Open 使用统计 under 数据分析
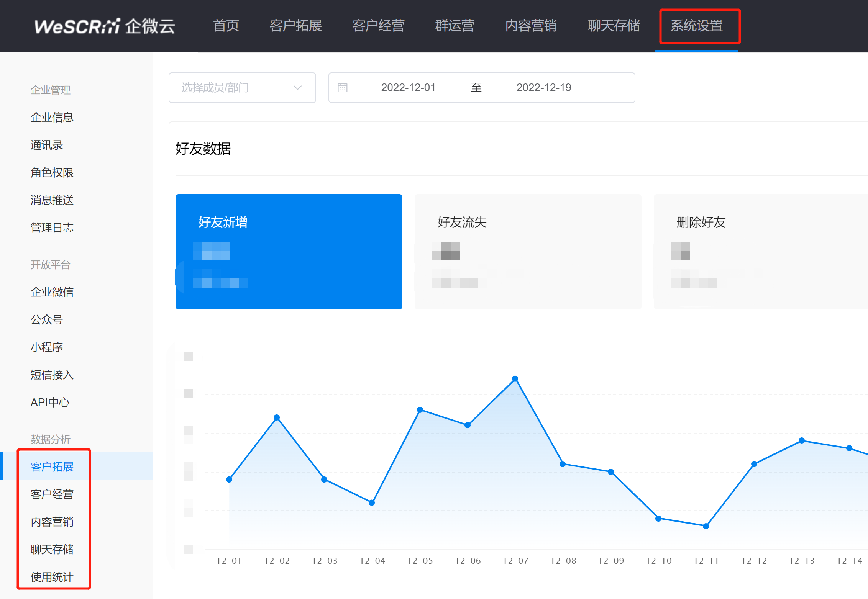The width and height of the screenshot is (868, 599). (52, 577)
